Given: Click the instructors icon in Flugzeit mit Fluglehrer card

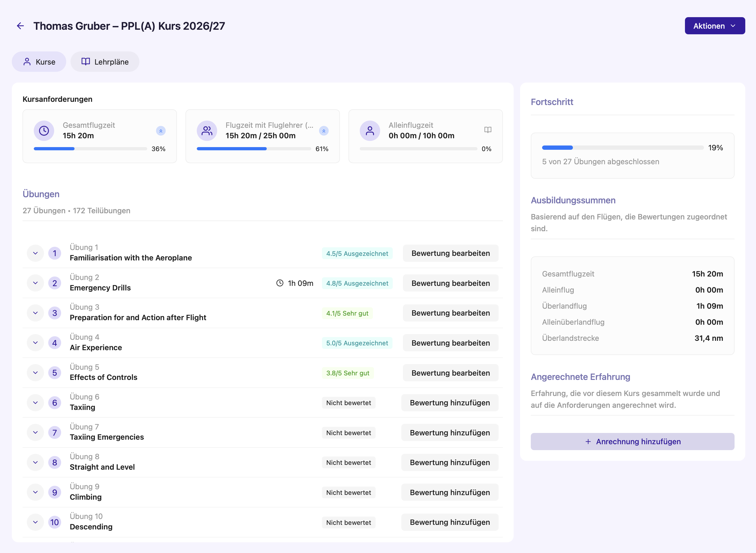Looking at the screenshot, I should point(207,130).
